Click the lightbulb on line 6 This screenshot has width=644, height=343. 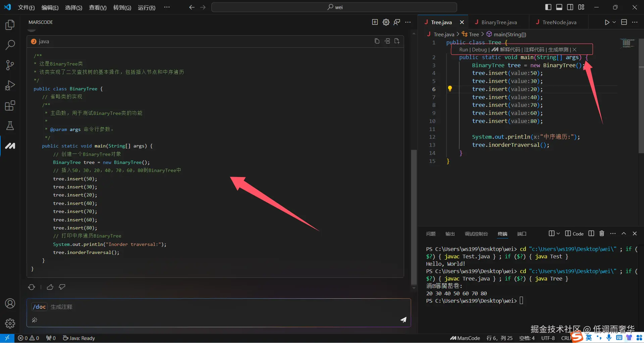click(450, 89)
